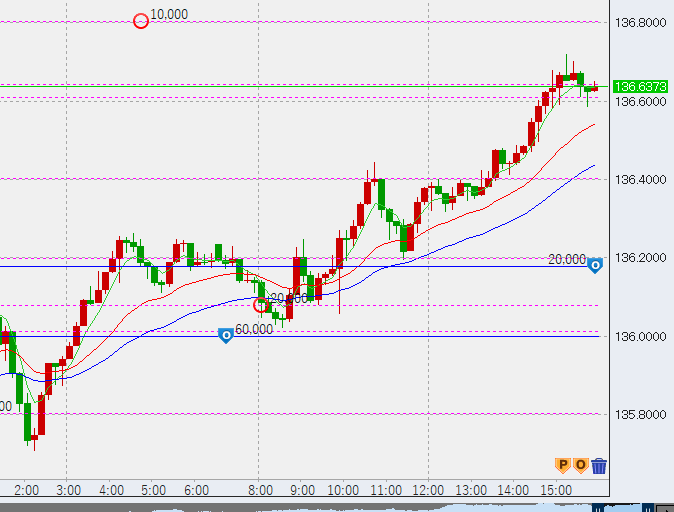Click the blue trash can icon
674x512 pixels.
599,465
